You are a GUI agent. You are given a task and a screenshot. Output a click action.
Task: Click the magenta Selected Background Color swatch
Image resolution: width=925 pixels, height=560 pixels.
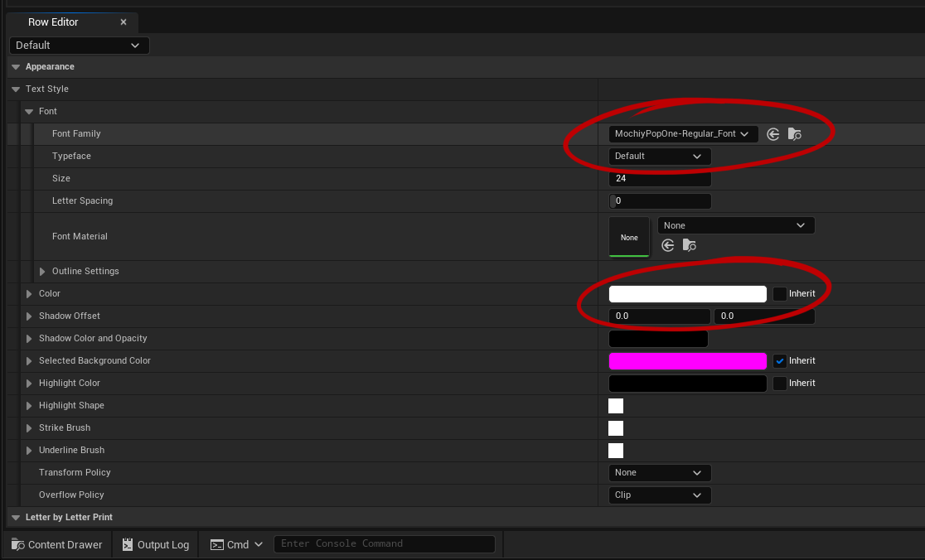[x=687, y=361]
